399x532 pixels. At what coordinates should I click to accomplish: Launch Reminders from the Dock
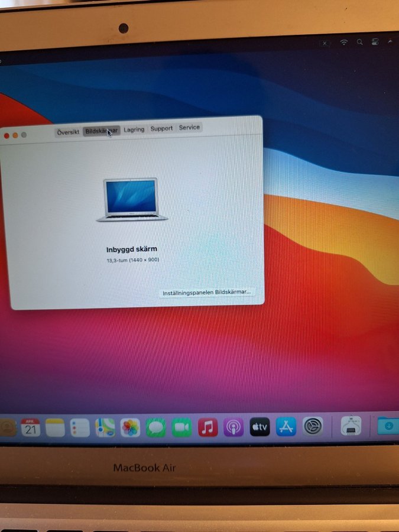[80, 428]
